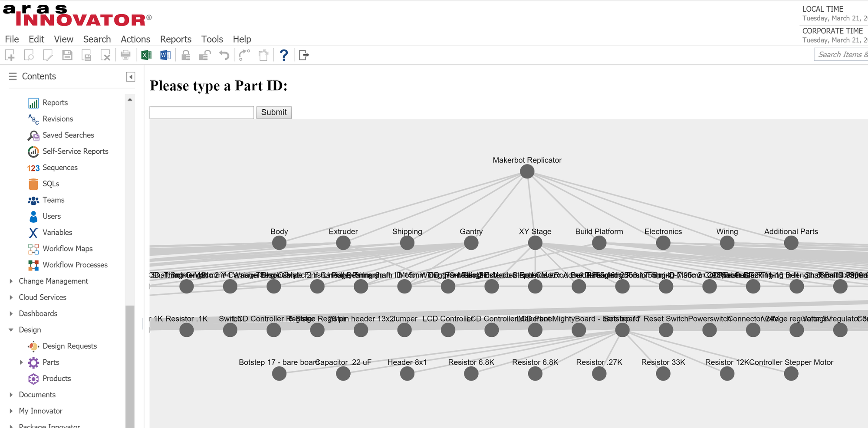This screenshot has height=428, width=868.
Task: Click the Export to Word icon
Action: tap(165, 55)
